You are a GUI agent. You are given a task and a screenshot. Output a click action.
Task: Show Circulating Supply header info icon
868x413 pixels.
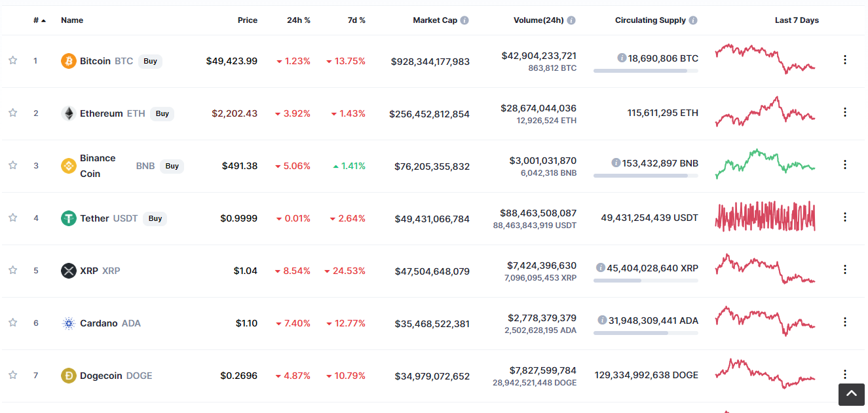(x=693, y=20)
